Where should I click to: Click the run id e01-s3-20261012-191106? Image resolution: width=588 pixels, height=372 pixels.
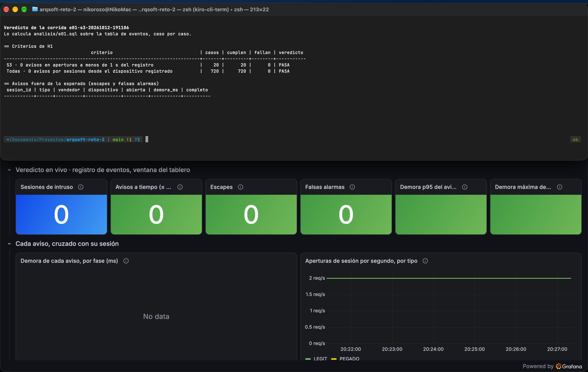click(99, 28)
